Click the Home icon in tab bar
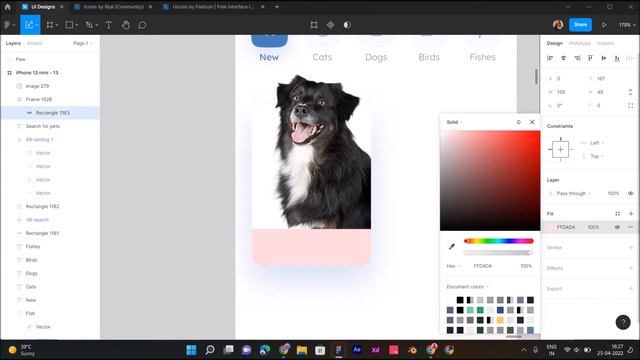 click(7, 7)
